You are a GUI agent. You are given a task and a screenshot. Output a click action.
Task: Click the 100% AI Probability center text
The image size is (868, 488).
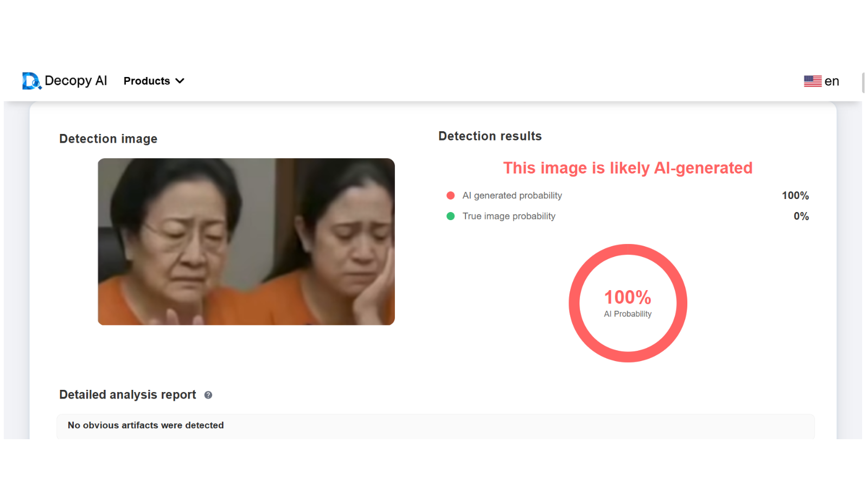pyautogui.click(x=628, y=298)
